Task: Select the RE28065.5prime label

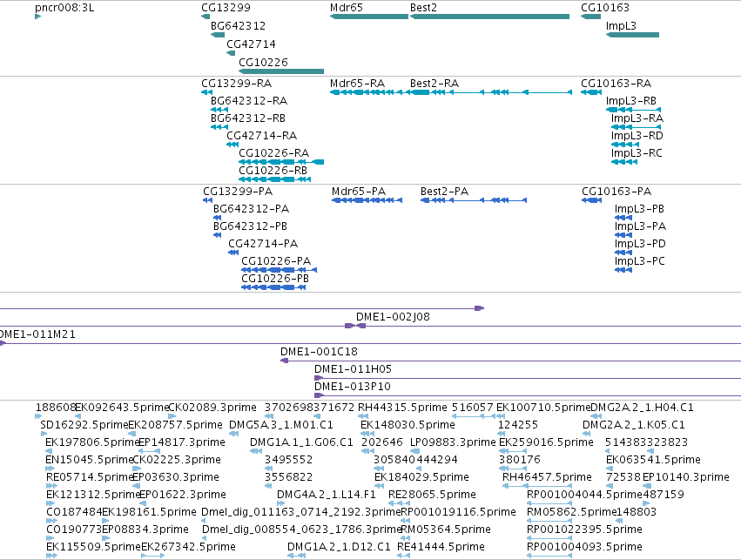Action: pyautogui.click(x=432, y=495)
